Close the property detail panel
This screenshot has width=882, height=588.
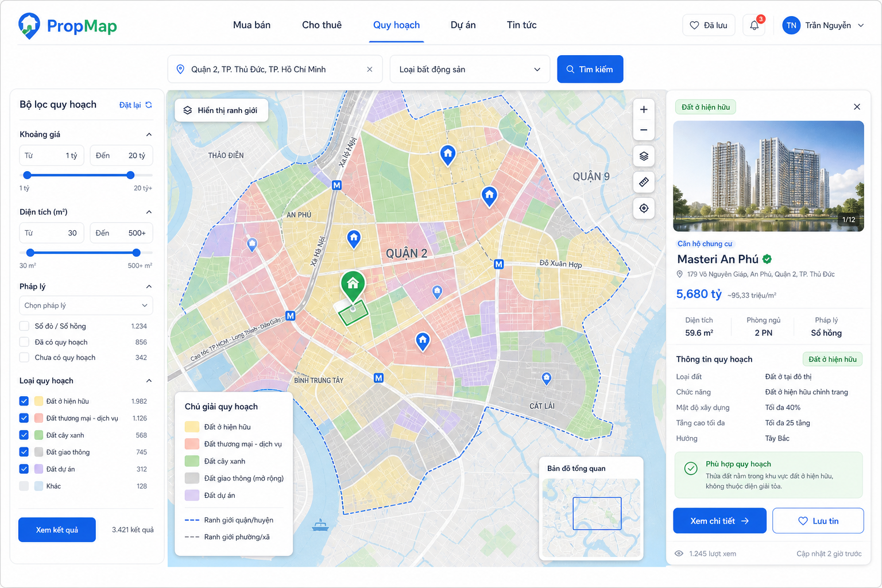pos(857,107)
